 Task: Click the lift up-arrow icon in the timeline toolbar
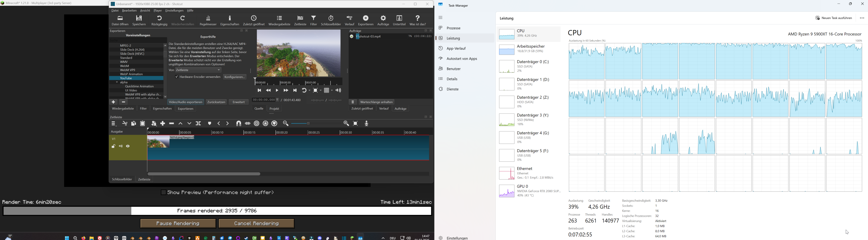pyautogui.click(x=181, y=123)
